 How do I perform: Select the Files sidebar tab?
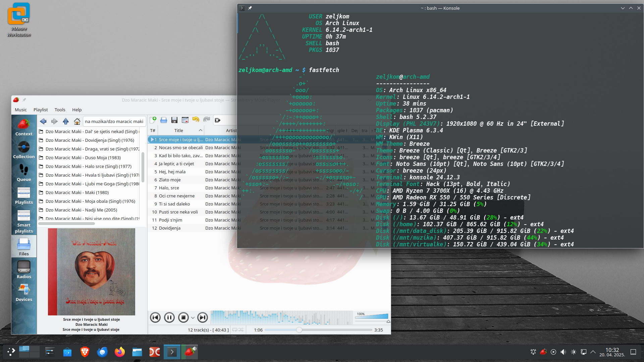24,246
